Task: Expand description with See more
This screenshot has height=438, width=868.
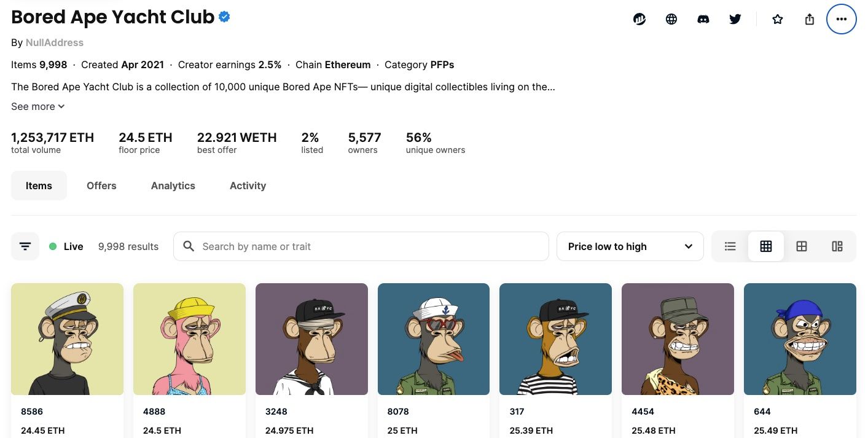Action: pos(38,106)
